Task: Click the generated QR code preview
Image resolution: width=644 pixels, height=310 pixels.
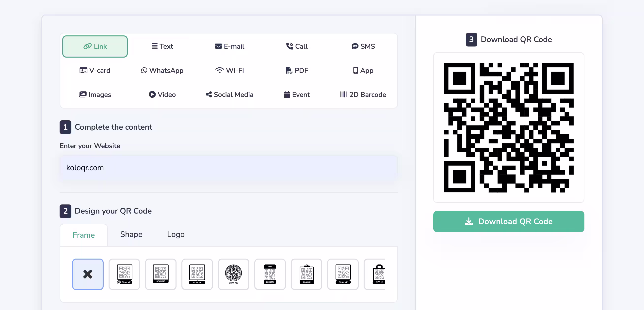Action: (x=509, y=128)
